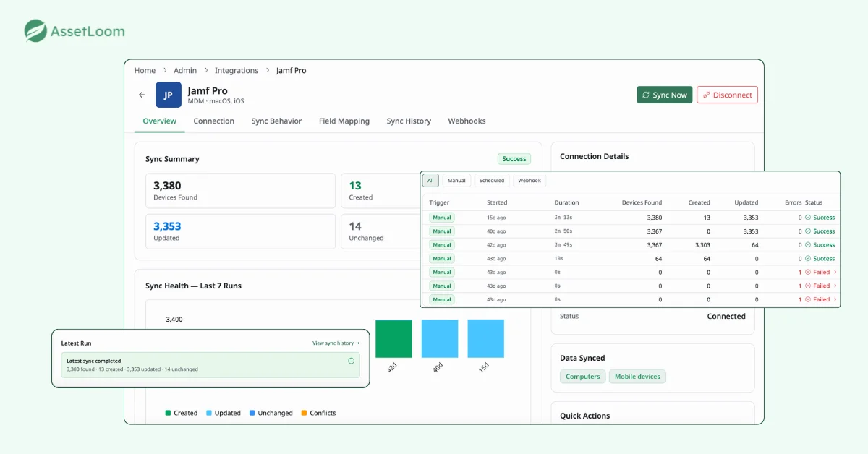Click the Started column header
Screen dimensions: 868x454
point(497,202)
